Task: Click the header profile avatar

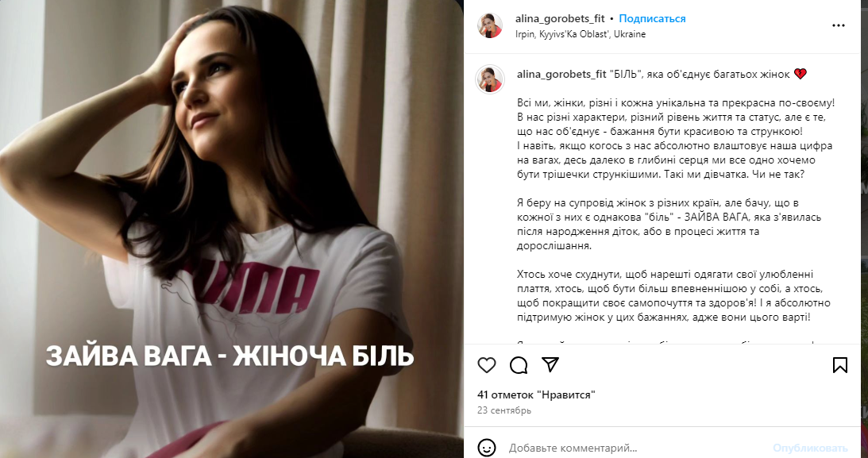Action: 490,26
